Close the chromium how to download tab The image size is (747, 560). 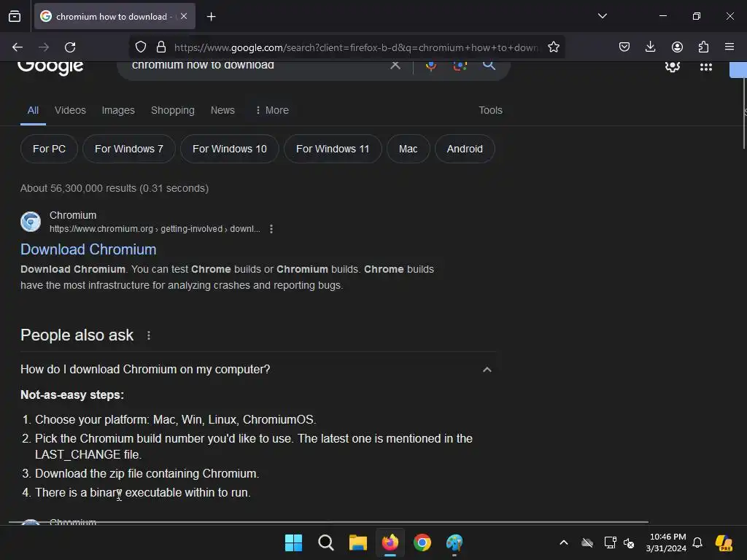pos(184,16)
